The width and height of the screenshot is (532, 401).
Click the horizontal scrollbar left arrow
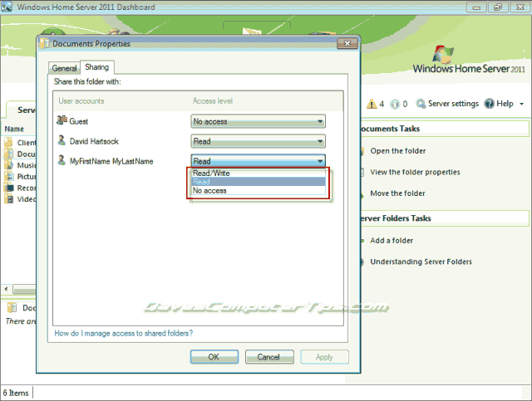(x=6, y=289)
